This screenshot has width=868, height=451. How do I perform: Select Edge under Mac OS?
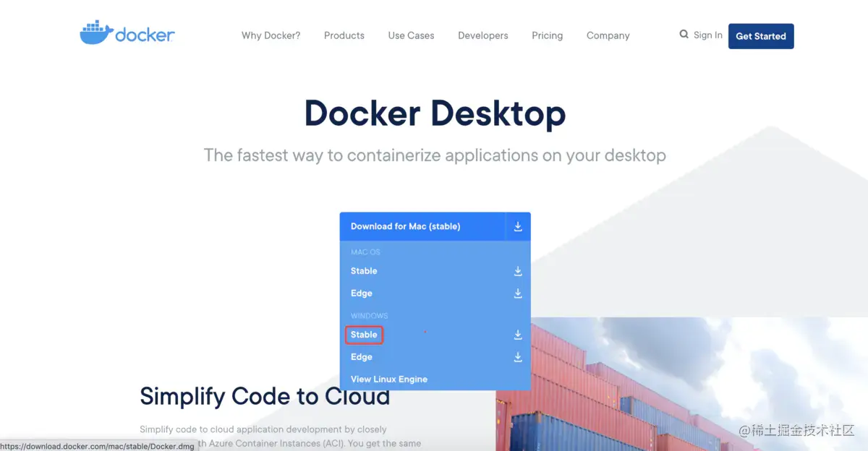click(362, 293)
